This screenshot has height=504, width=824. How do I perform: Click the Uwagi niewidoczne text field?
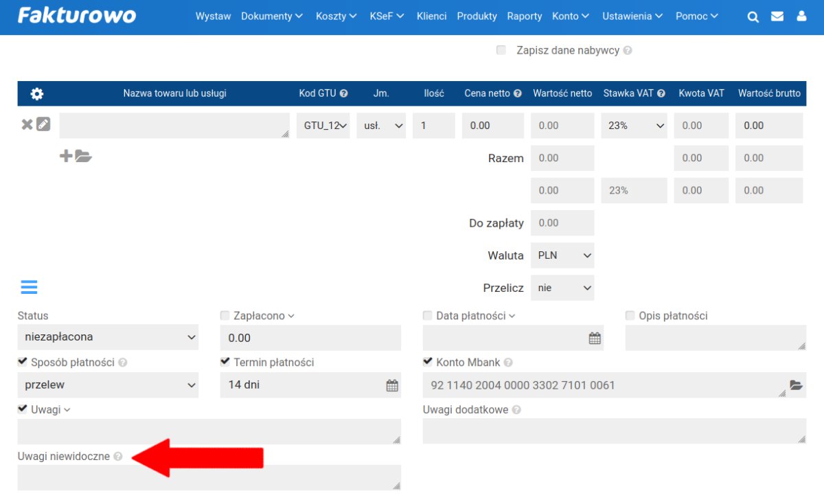(x=208, y=477)
